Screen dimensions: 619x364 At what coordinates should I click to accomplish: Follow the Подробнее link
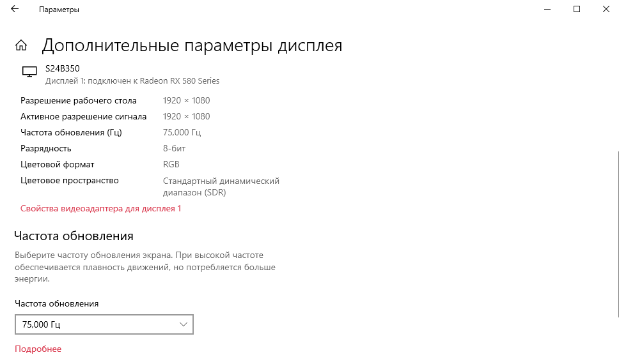[x=38, y=349]
